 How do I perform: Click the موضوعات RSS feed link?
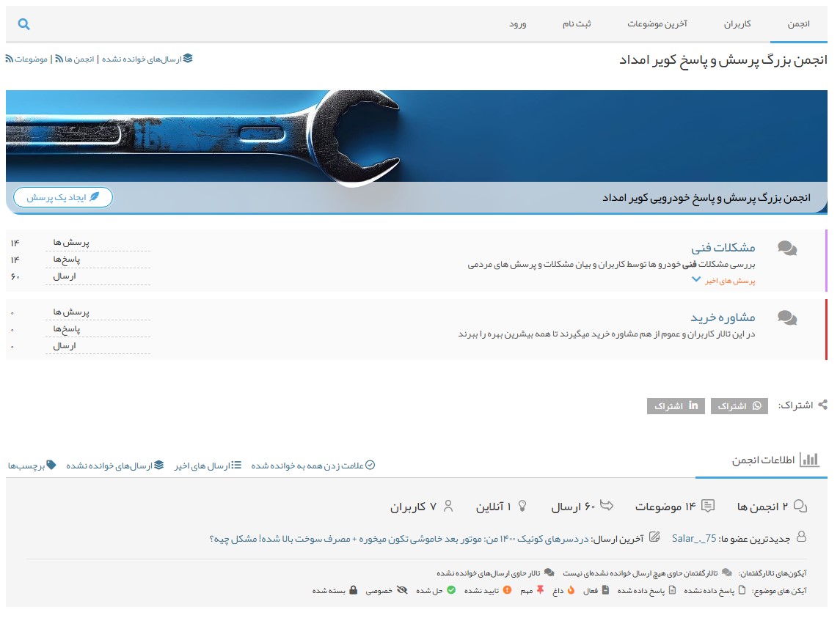pyautogui.click(x=31, y=59)
